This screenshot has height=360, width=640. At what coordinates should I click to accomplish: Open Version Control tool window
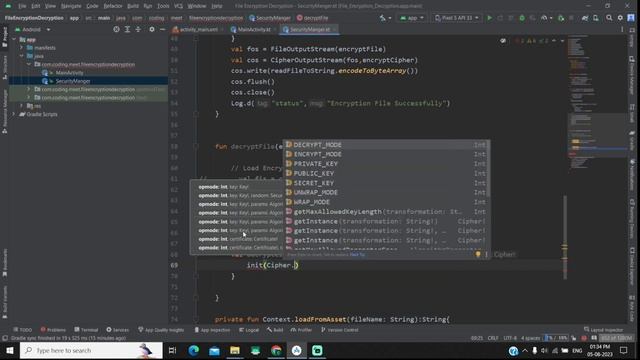click(340, 330)
